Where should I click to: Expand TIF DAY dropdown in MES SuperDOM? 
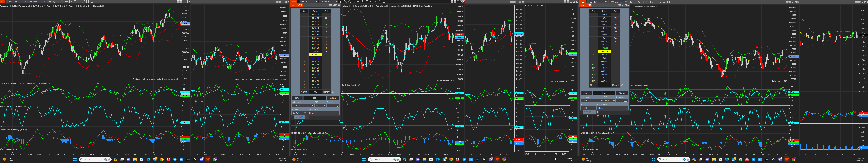pyautogui.click(x=610, y=101)
